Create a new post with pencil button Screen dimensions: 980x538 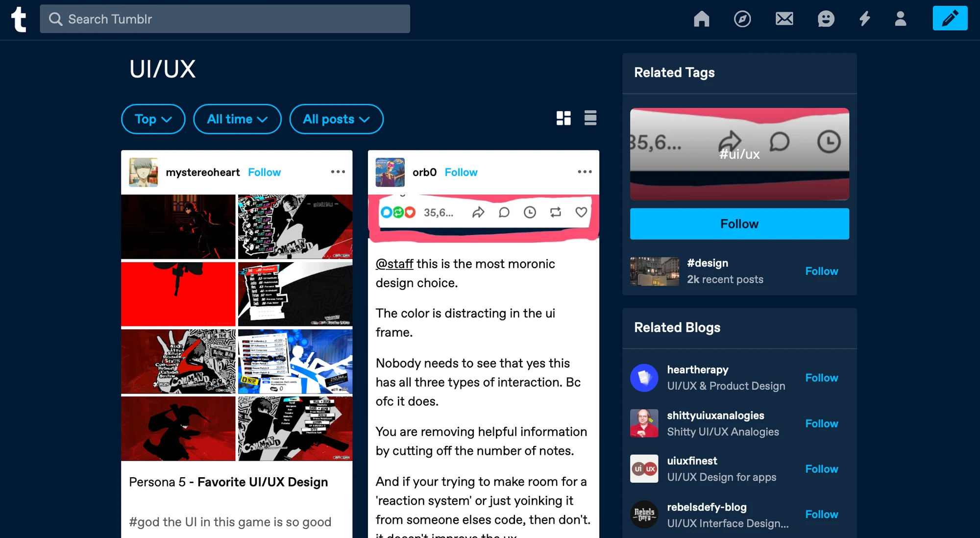[950, 18]
